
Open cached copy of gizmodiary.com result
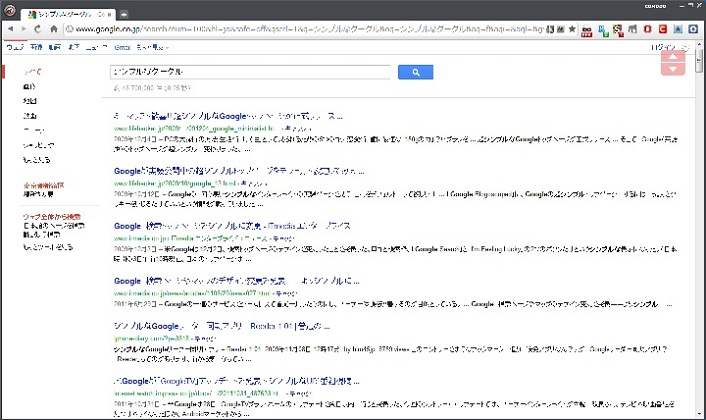pos(205,339)
